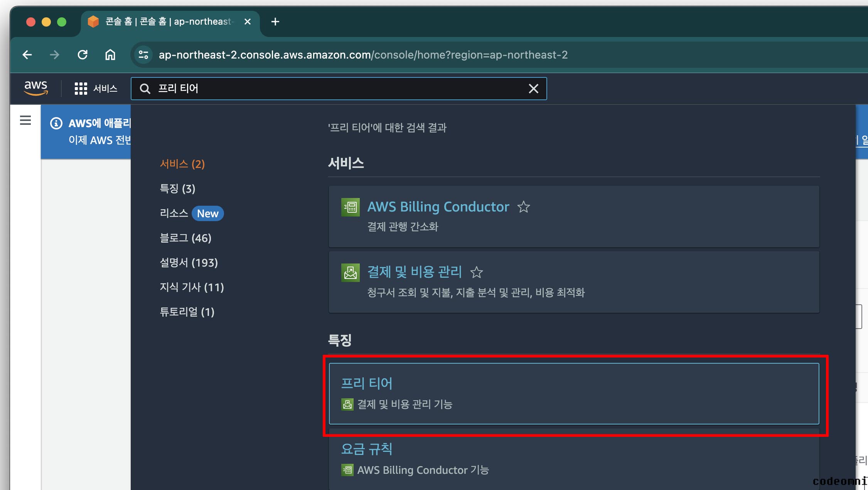The height and width of the screenshot is (490, 868).
Task: Filter results by 특징 (3)
Action: pos(177,189)
